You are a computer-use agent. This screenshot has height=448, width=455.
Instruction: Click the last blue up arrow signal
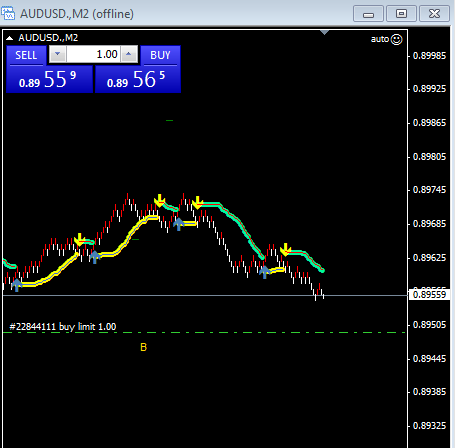(x=264, y=272)
